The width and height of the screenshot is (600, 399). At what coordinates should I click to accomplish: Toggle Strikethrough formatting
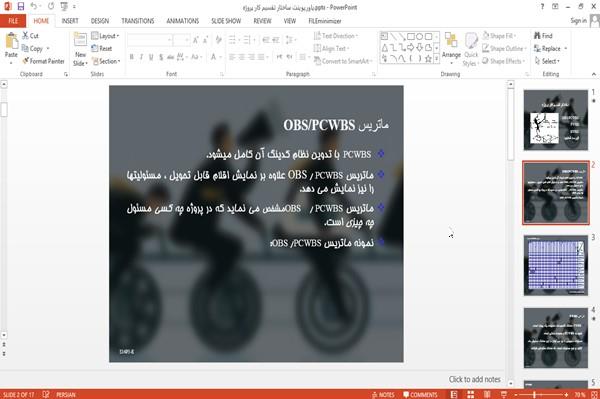(x=170, y=57)
